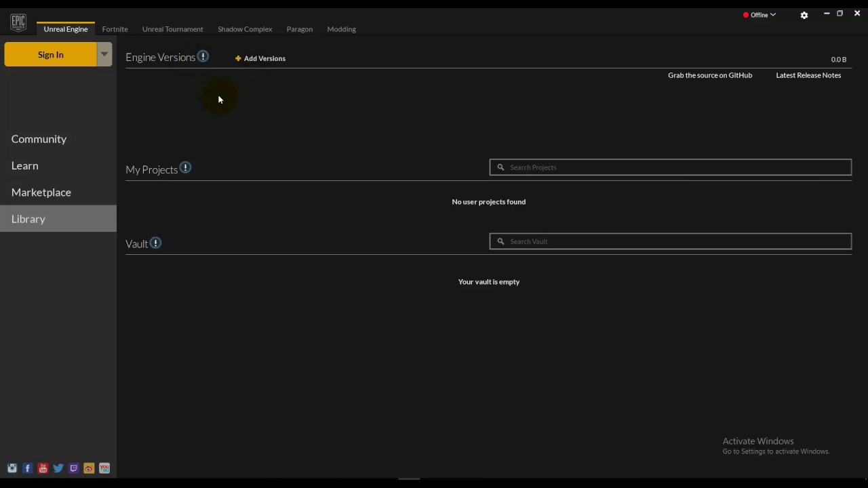The image size is (868, 488).
Task: Restore the Epic Games Launcher window
Action: (x=840, y=14)
